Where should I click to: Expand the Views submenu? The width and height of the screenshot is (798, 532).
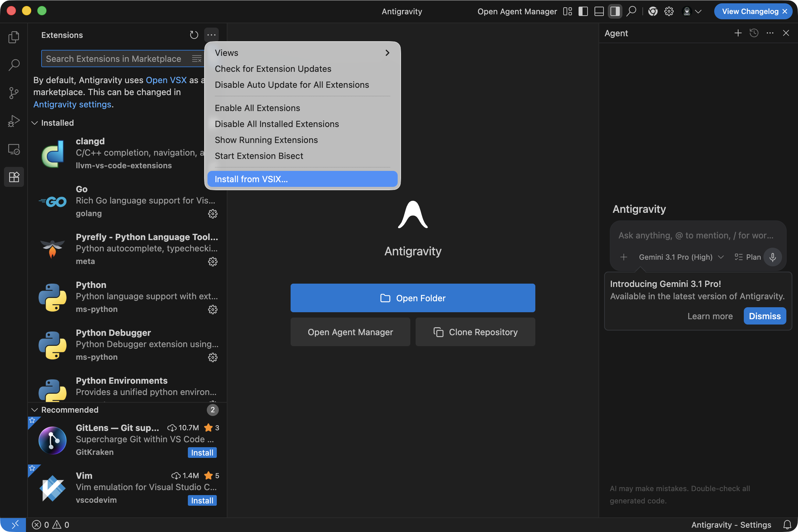[x=302, y=53]
